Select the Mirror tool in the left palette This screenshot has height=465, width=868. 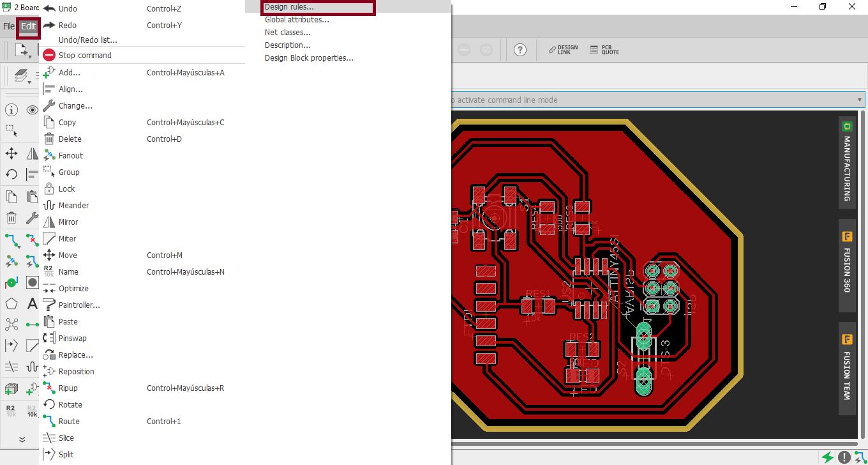32,153
